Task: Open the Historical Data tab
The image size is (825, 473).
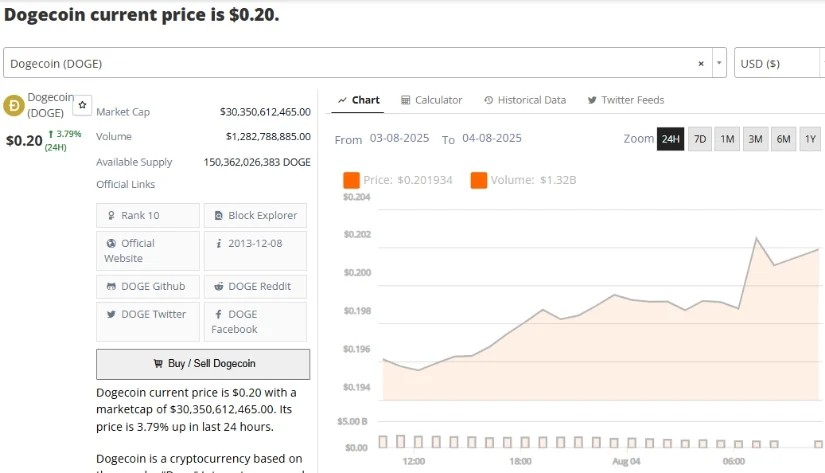Action: click(525, 100)
